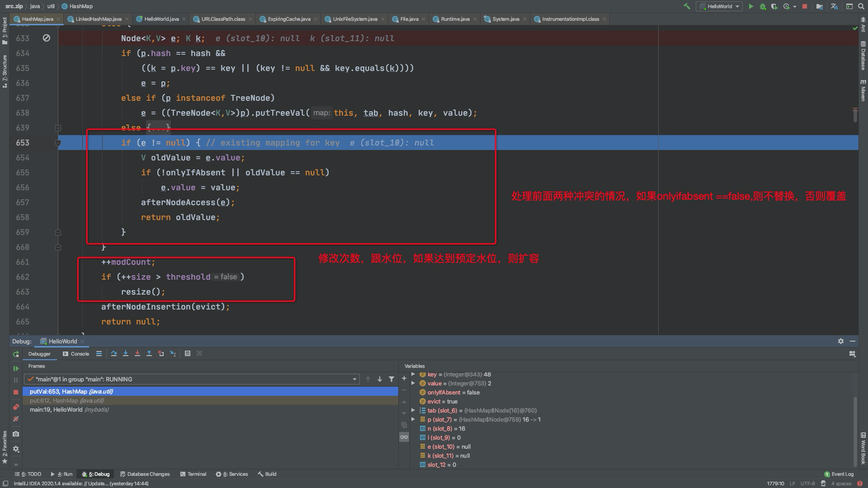Expand the key variable node
The image size is (868, 488).
point(413,375)
